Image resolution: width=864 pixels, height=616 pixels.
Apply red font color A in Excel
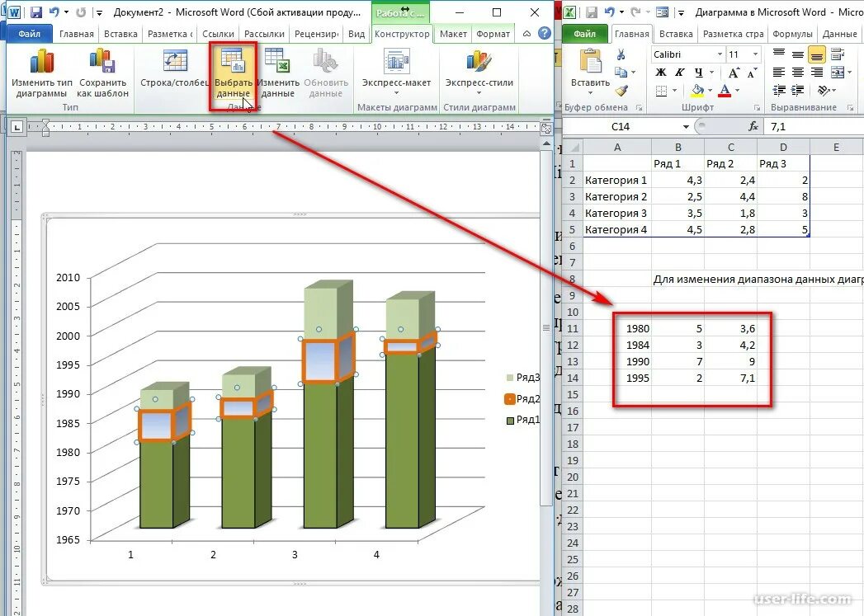coord(725,90)
